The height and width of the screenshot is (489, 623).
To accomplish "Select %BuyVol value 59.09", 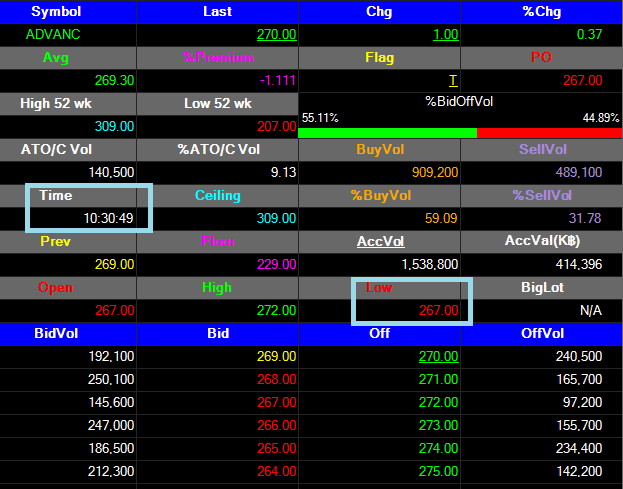I will [441, 218].
